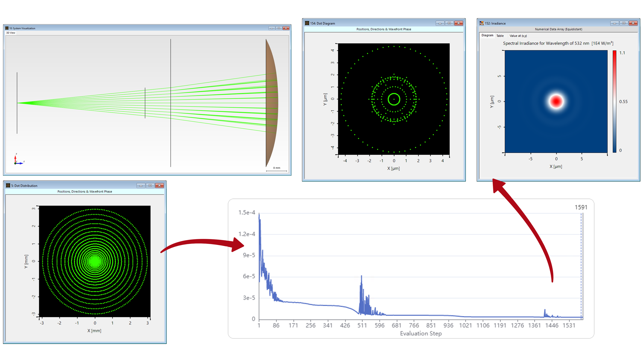Click the 5: Dot Distribution window icon

pos(8,185)
